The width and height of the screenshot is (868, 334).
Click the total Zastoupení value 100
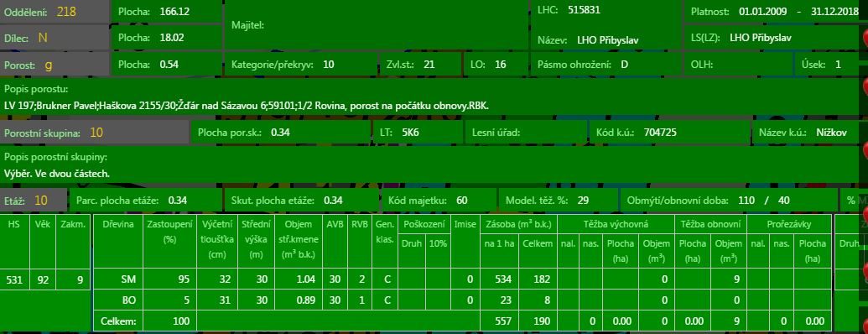tap(180, 321)
